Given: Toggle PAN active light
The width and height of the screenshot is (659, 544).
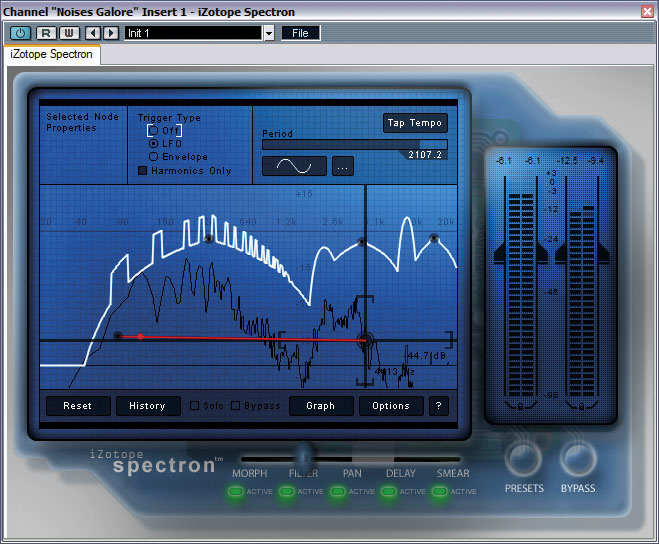Looking at the screenshot, I should (337, 491).
